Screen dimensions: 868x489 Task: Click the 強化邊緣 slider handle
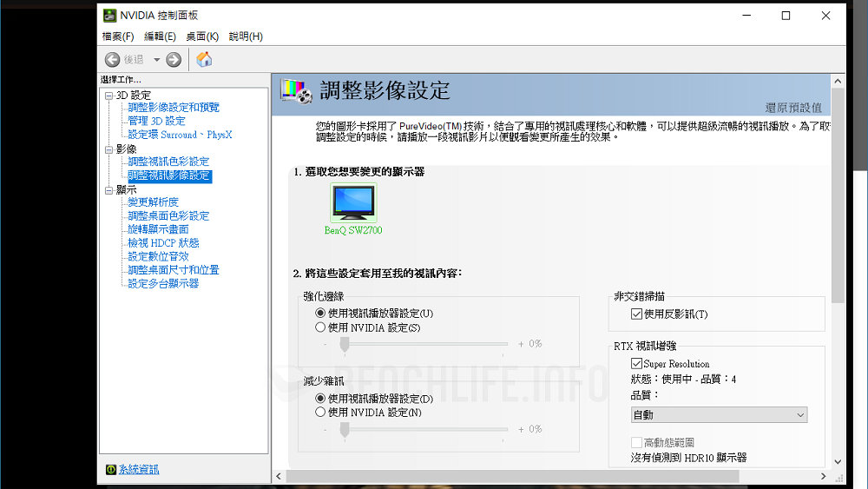click(x=345, y=344)
